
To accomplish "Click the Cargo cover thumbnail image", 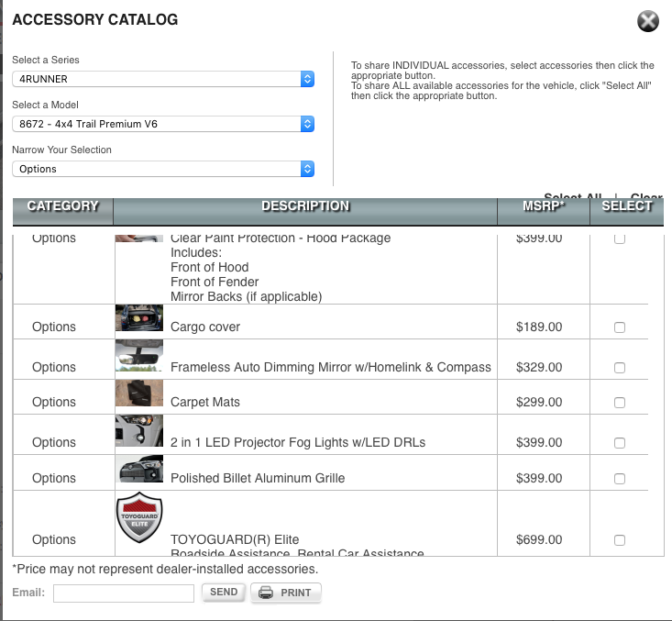I will pyautogui.click(x=139, y=317).
